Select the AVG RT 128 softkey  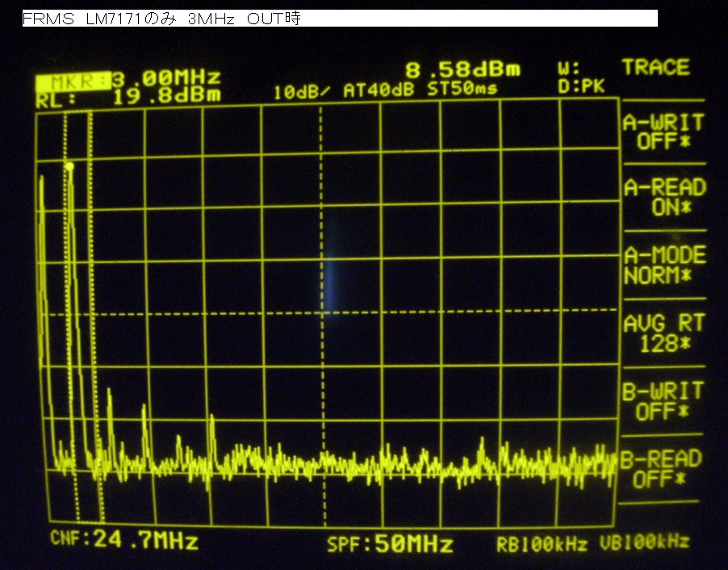pos(664,333)
